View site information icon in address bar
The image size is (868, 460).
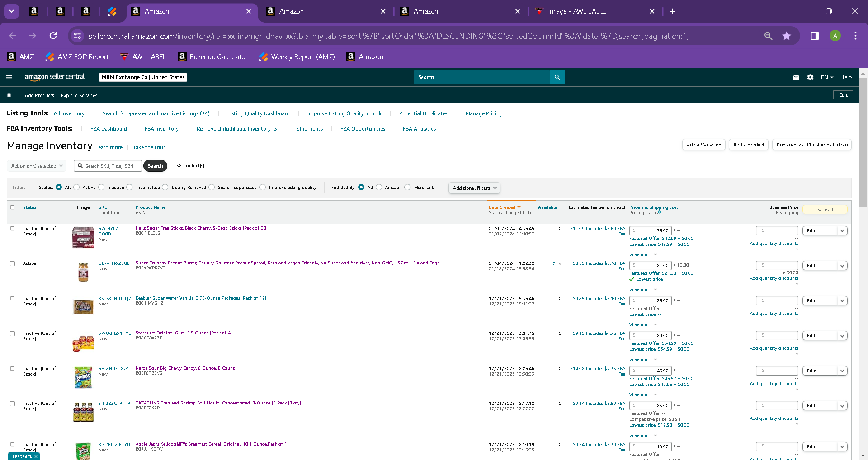pos(78,36)
